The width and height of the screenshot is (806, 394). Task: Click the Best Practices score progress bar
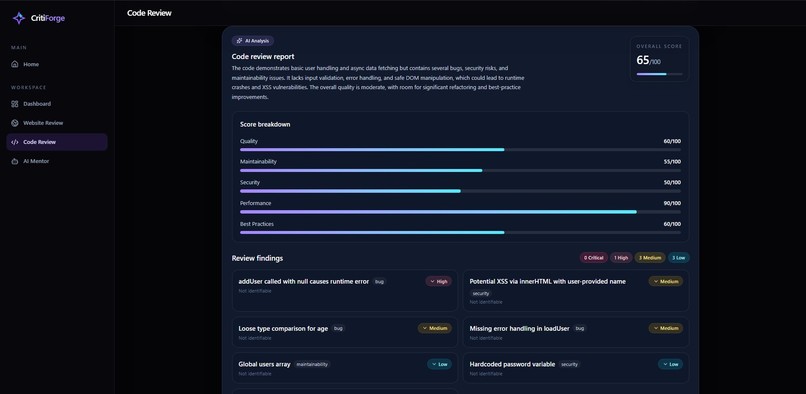(x=460, y=232)
